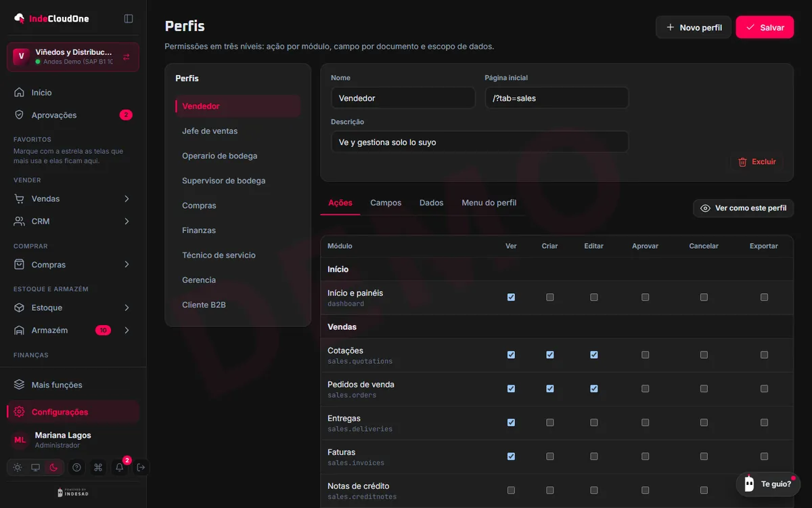This screenshot has width=812, height=508.
Task: Switch to the Campos tab
Action: point(386,203)
